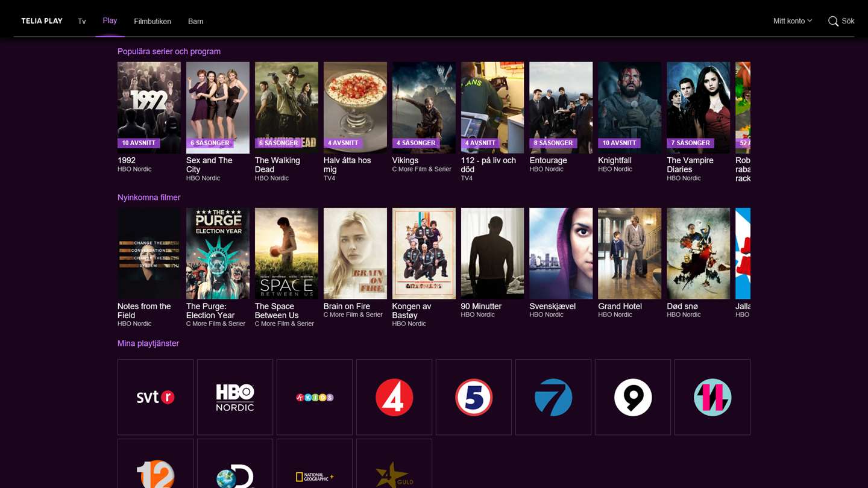Go to the Tv tab
This screenshot has height=488, width=868.
click(82, 21)
